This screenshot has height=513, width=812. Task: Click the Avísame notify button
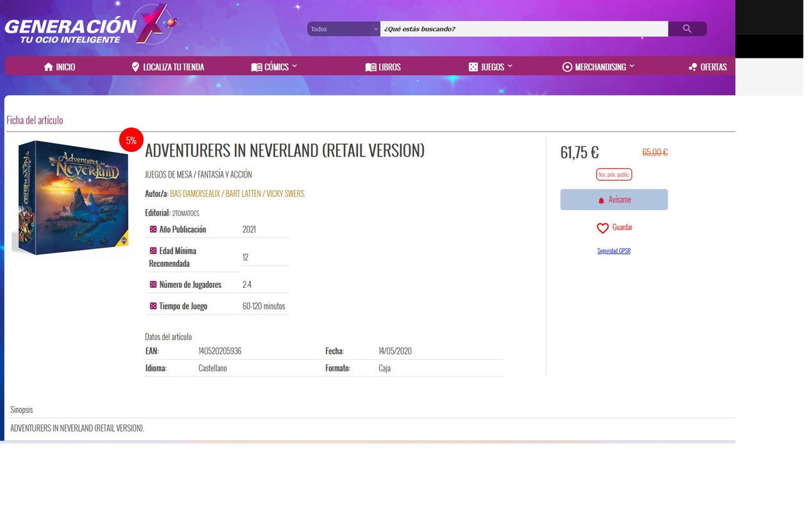[614, 199]
